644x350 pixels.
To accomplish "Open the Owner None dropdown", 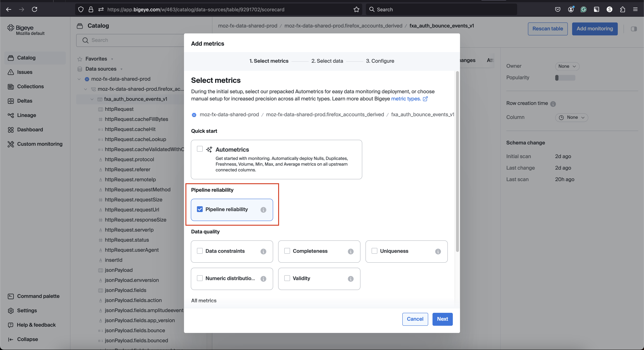I will pos(567,66).
